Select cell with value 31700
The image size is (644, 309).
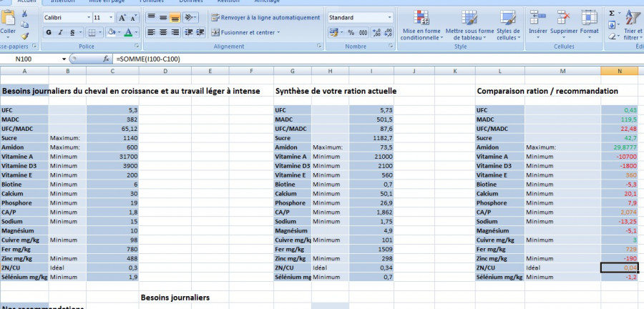pos(112,157)
